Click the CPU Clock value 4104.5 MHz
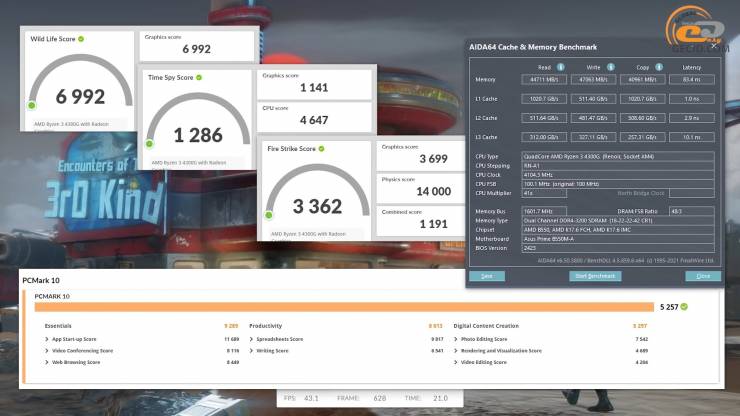Viewport: 740px width, 416px height. 618,175
